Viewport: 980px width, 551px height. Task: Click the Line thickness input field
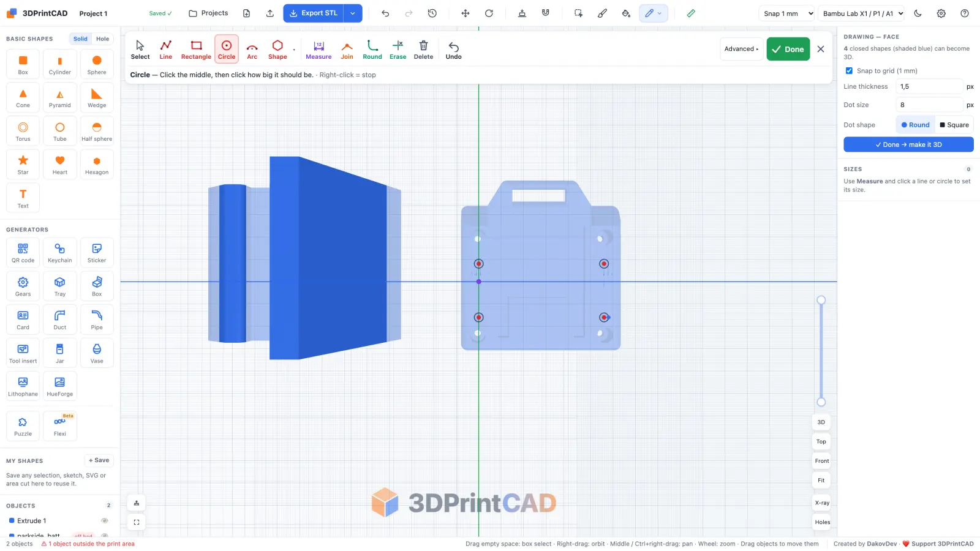[x=929, y=86]
